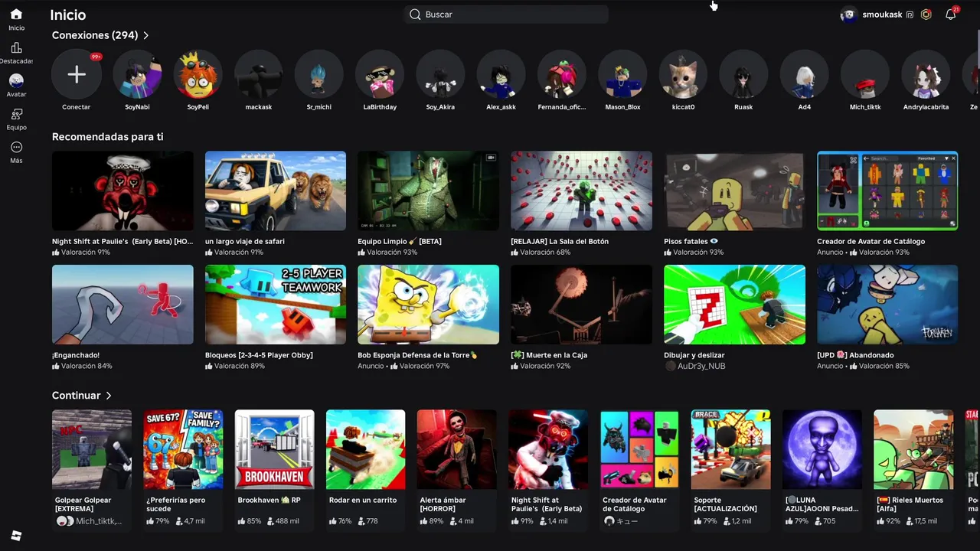This screenshot has width=980, height=551.
Task: Open Muerte en la Caja thumbnail
Action: click(581, 305)
